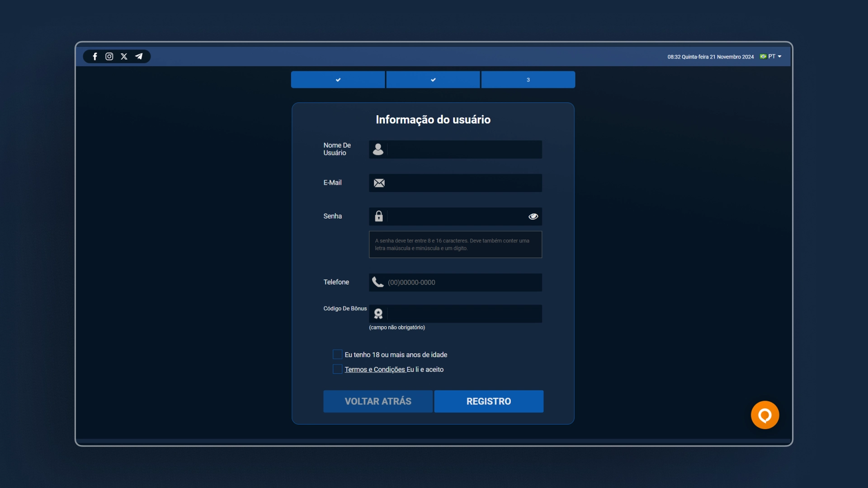
Task: Click the '(campo não obrigatório)' note
Action: (397, 328)
